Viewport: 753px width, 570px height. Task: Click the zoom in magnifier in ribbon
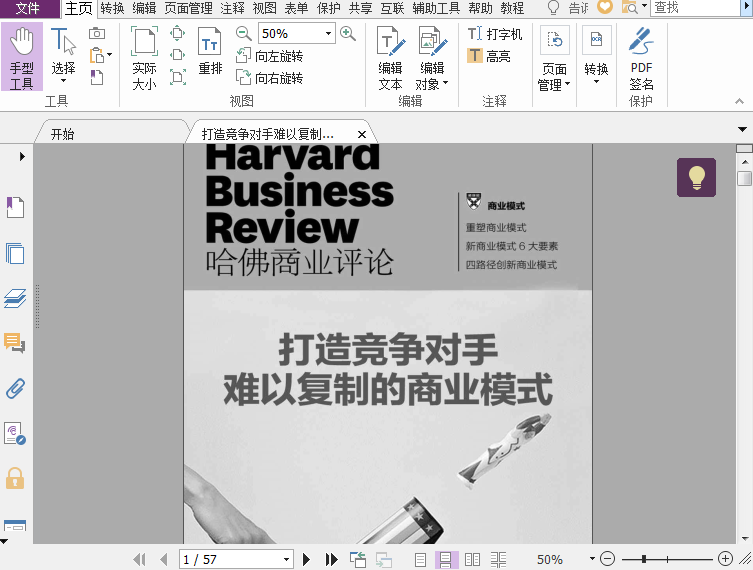tap(348, 34)
